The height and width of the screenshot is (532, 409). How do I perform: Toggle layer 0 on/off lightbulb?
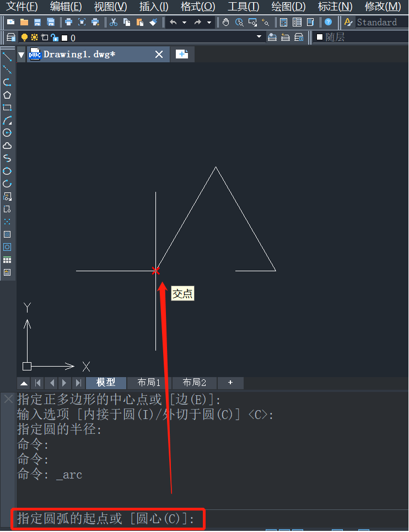[x=24, y=37]
